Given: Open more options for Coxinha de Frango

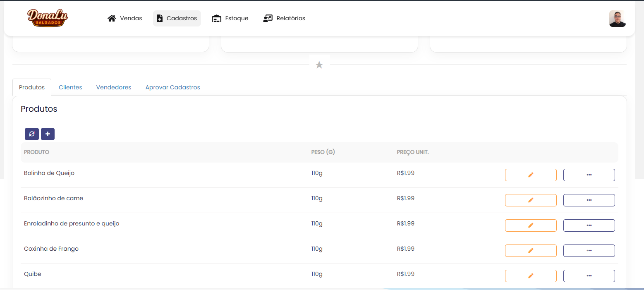Looking at the screenshot, I should (x=589, y=251).
